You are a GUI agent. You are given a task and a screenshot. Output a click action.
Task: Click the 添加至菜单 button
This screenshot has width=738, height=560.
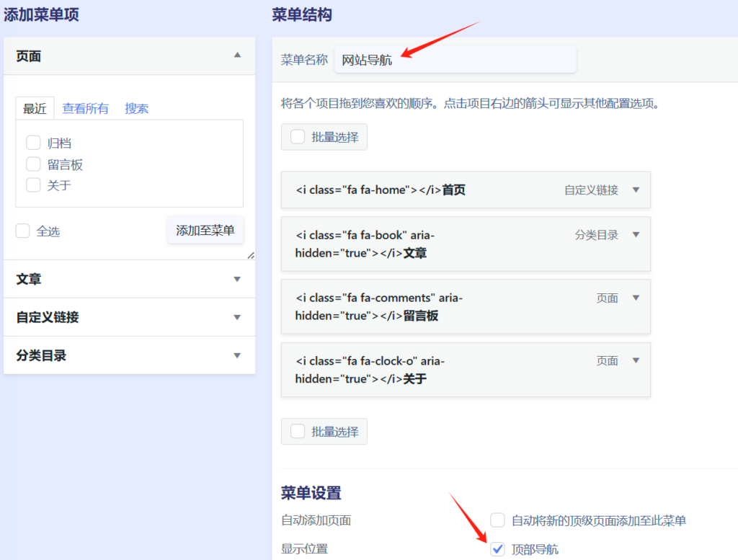pos(205,231)
